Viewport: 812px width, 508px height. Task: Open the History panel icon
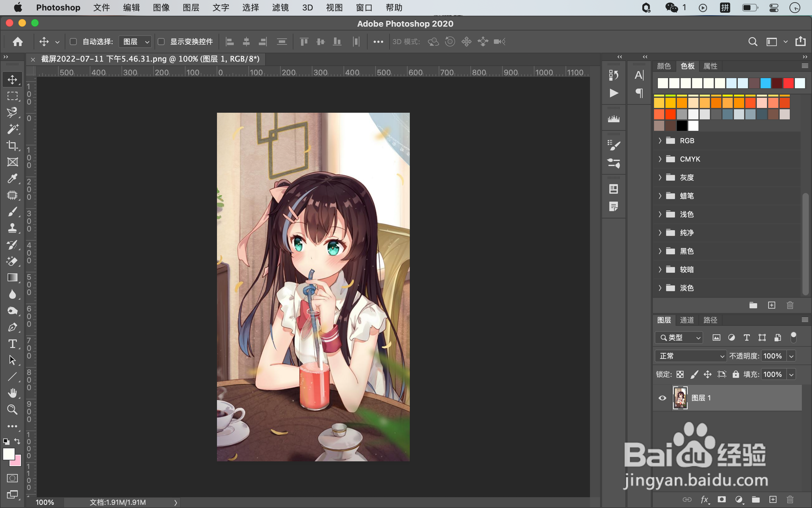tap(613, 75)
